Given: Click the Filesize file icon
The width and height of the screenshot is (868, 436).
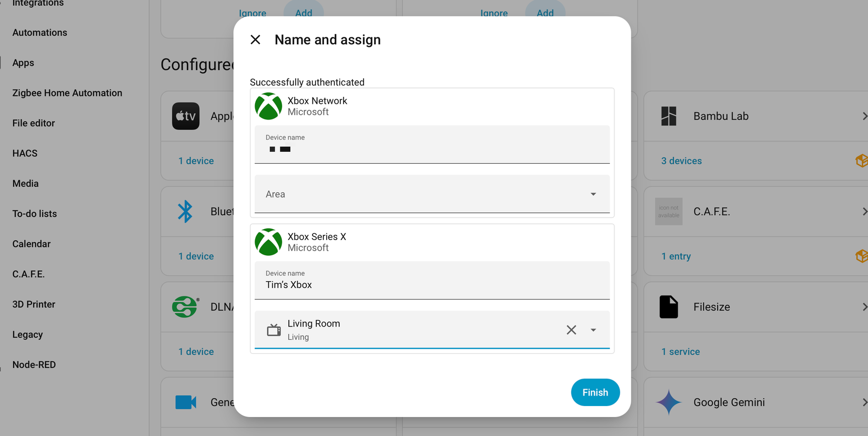Looking at the screenshot, I should coord(669,307).
